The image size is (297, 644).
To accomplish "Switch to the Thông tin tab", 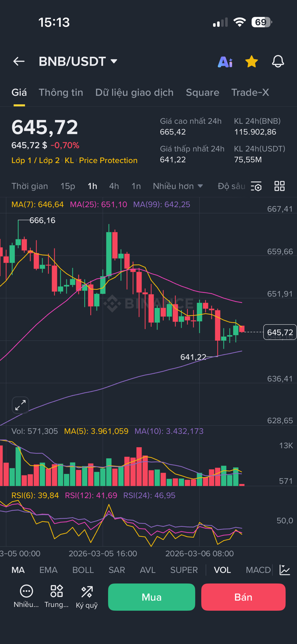I will coord(61,93).
